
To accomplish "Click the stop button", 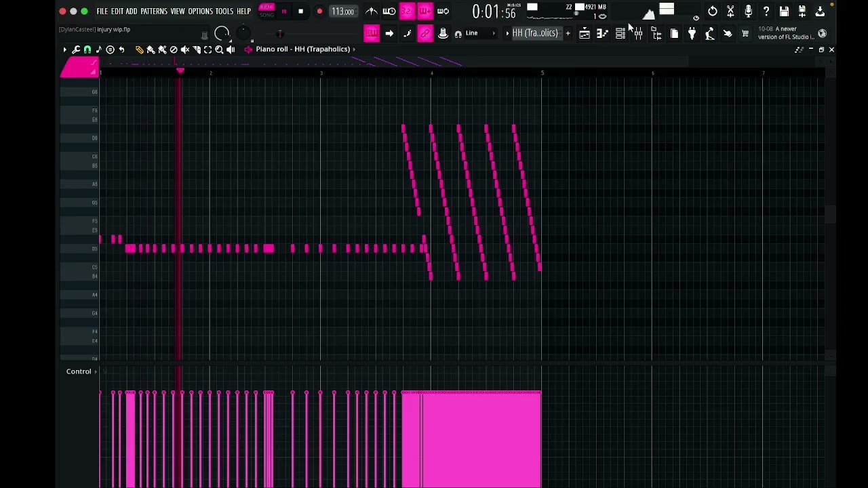I will [x=301, y=12].
